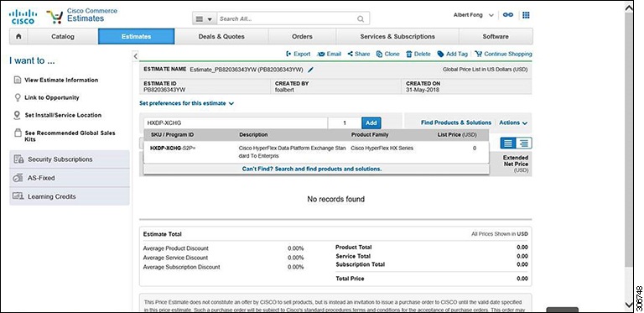Collapse the left sidebar panel arrow
Screen dimensions: 644x313
(136, 56)
